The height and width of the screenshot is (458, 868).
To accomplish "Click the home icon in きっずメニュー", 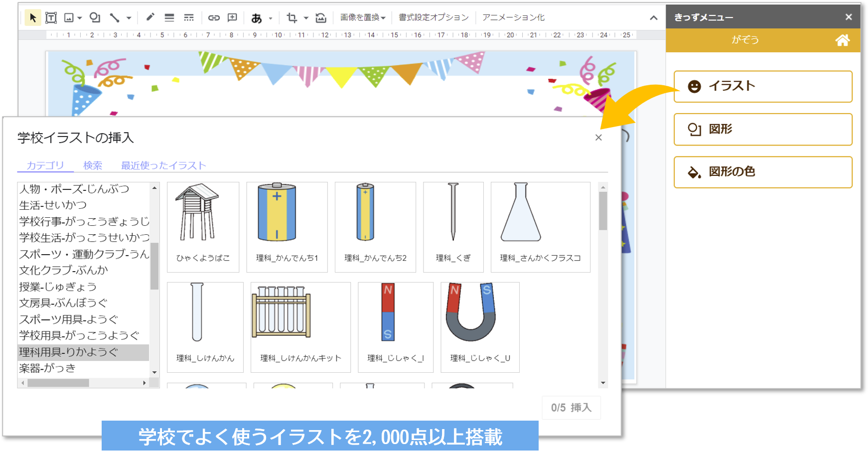I will point(842,40).
